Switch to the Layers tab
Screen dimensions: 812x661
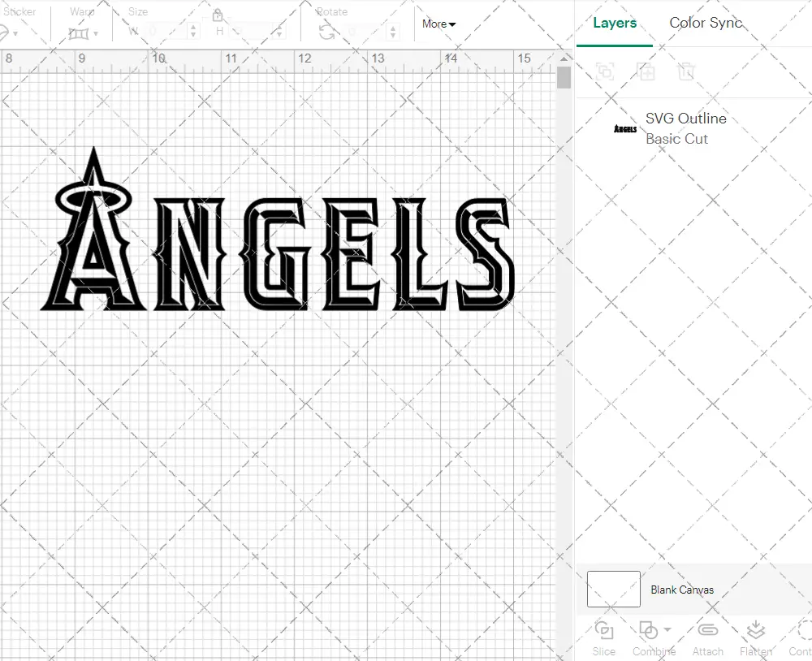click(x=615, y=23)
